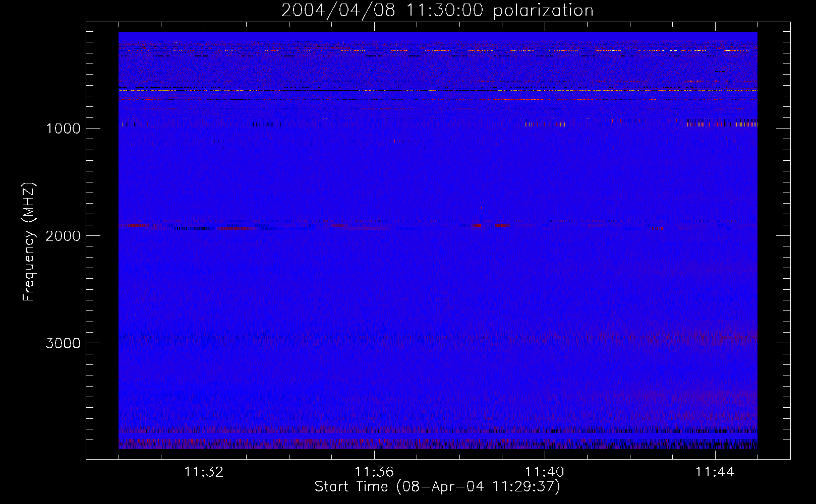
Task: Click the 11:44 time tick label
Action: click(x=715, y=472)
